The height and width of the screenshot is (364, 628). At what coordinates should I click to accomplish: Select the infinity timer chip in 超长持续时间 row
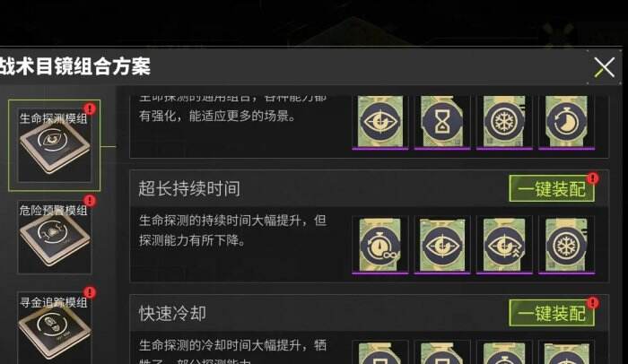(380, 245)
